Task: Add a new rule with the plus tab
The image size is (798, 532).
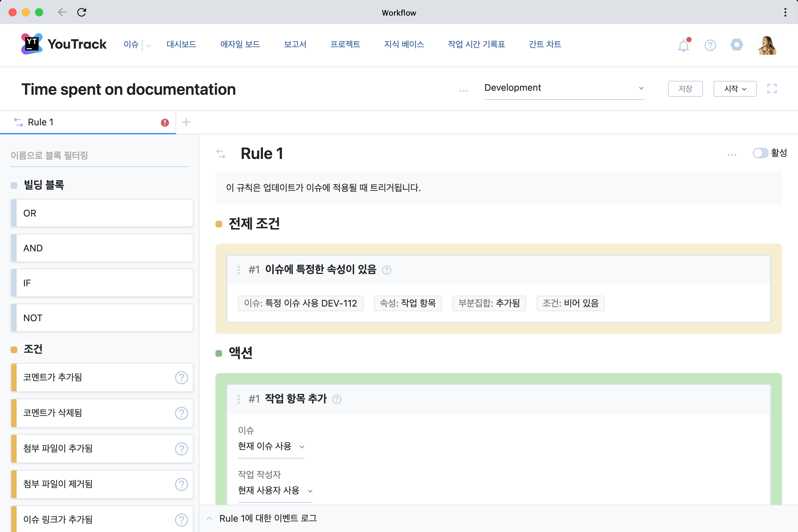Action: pos(186,122)
